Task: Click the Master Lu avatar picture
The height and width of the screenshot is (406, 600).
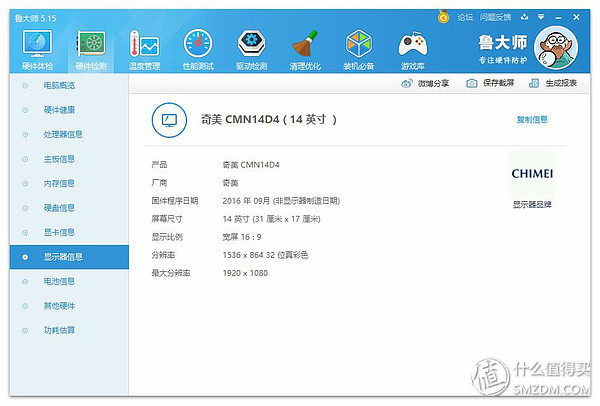Action: (556, 48)
